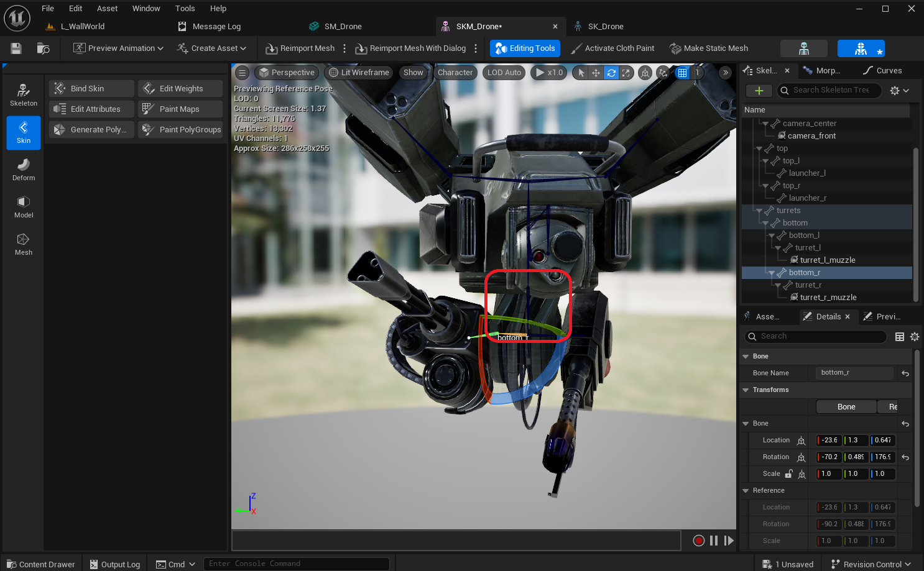
Task: Open the Paint Maps tool
Action: point(180,109)
